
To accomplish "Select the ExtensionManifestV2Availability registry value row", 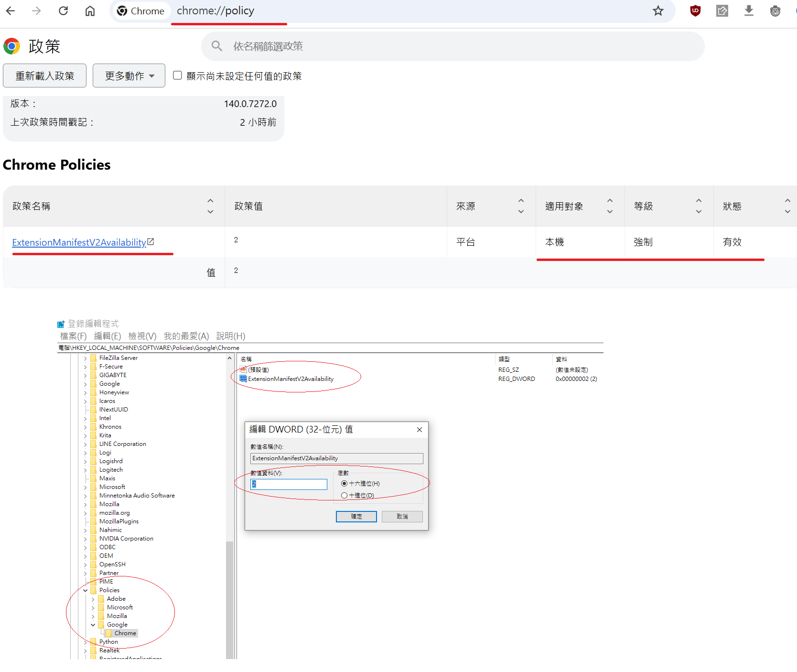I will click(291, 379).
